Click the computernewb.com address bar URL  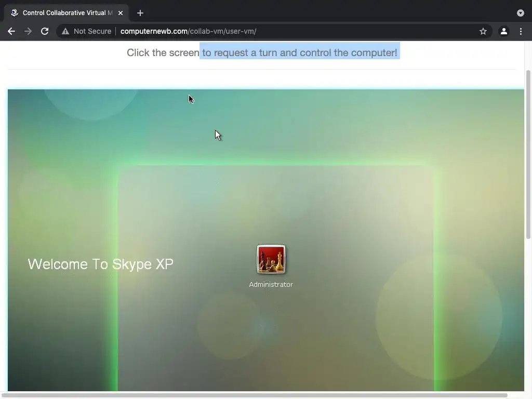click(188, 31)
